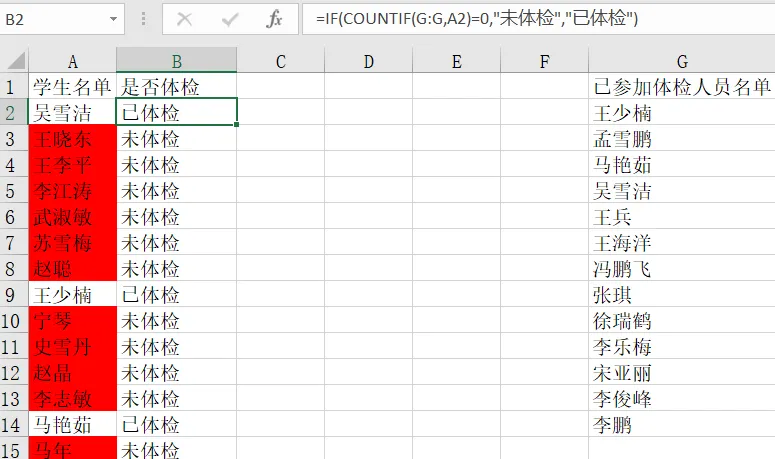The height and width of the screenshot is (459, 775).
Task: Select row 1 header
Action: [14, 87]
